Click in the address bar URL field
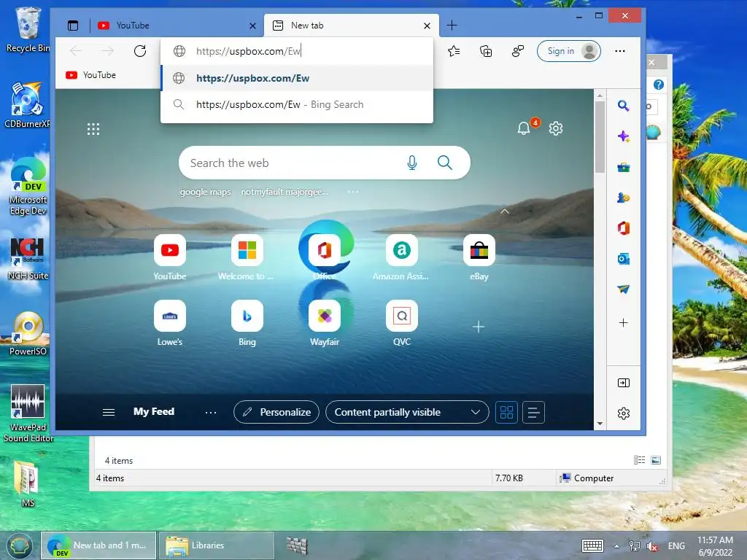The width and height of the screenshot is (747, 560). coord(296,51)
